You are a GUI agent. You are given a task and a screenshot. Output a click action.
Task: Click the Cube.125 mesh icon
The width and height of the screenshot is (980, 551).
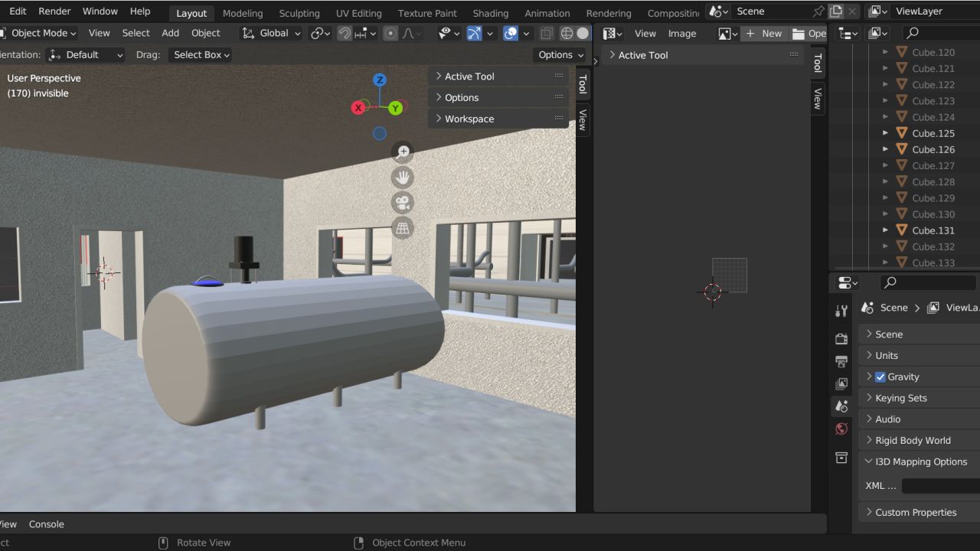[x=901, y=133]
